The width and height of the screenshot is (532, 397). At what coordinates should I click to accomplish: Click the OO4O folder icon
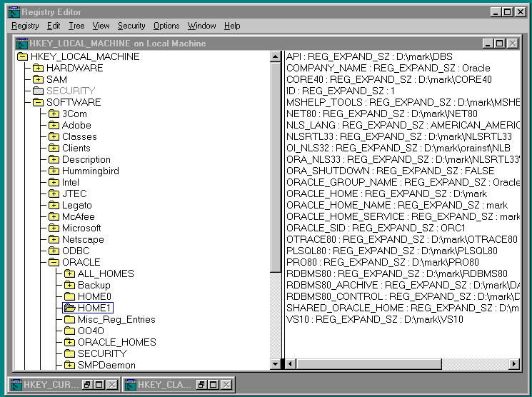(x=69, y=331)
